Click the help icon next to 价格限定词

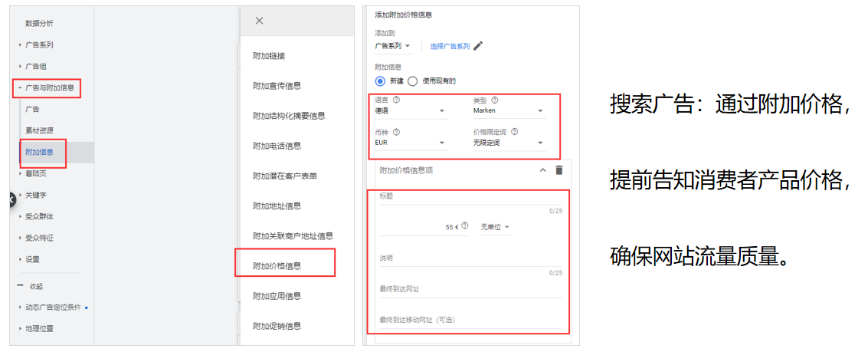(x=514, y=132)
